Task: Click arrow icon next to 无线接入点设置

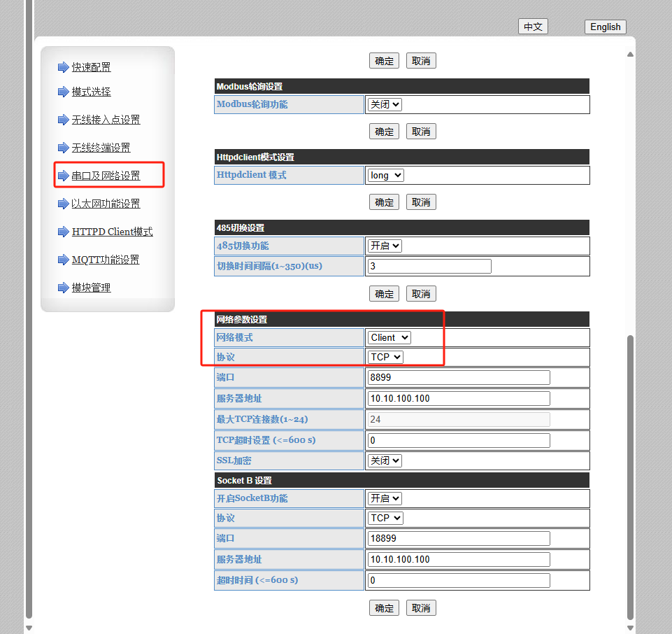Action: 63,120
